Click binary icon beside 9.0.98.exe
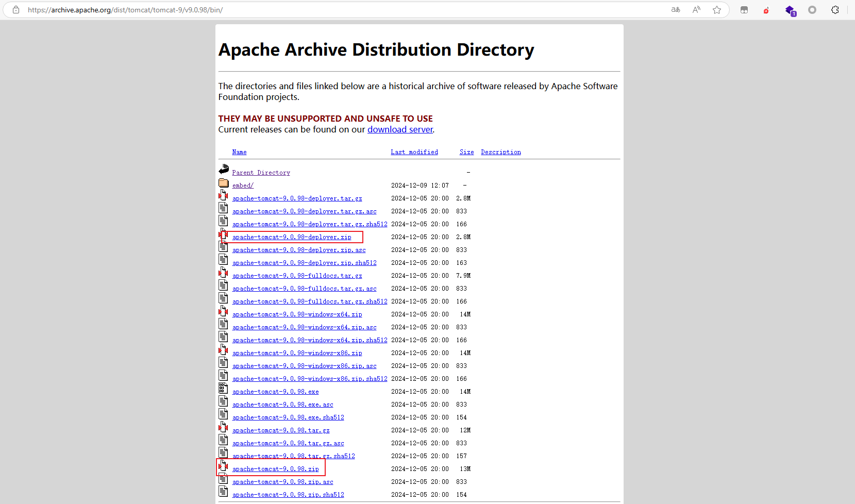 [224, 388]
